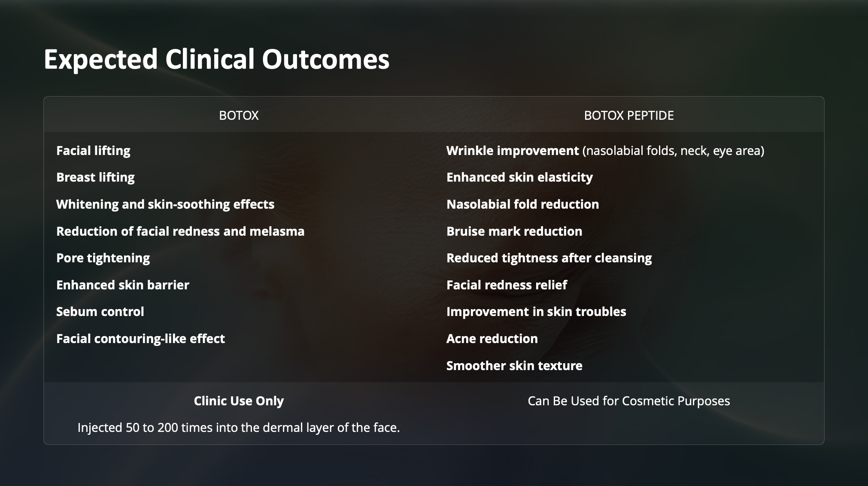The width and height of the screenshot is (868, 486).
Task: Click the Sebum control item
Action: (x=100, y=312)
